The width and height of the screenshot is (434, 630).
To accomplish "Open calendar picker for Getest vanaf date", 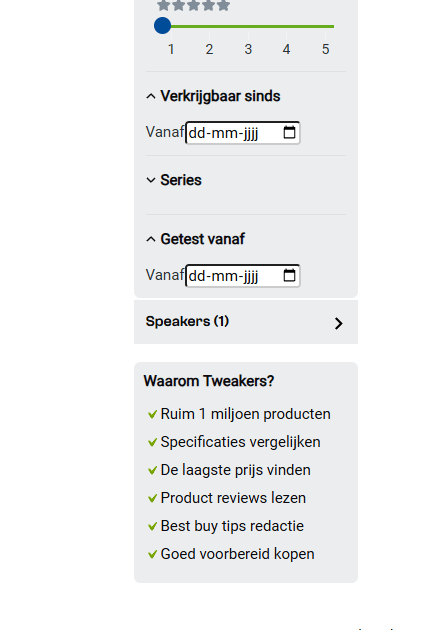I will 289,275.
